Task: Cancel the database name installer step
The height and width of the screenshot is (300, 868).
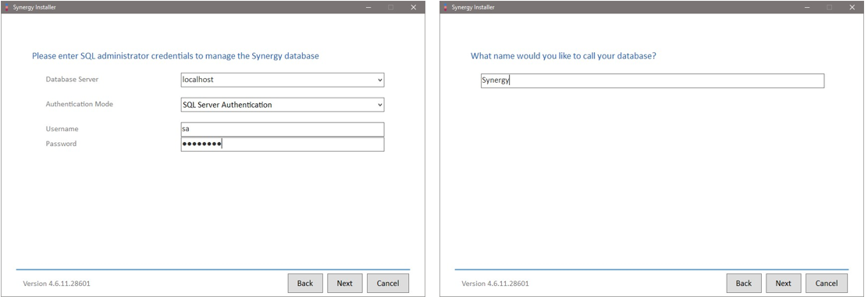Action: [826, 284]
